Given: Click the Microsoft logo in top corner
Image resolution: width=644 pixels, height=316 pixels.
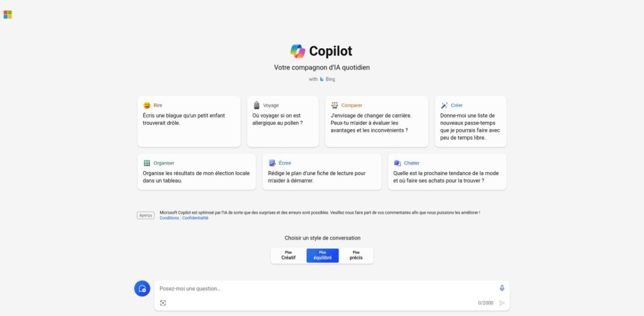Looking at the screenshot, I should click(x=8, y=14).
